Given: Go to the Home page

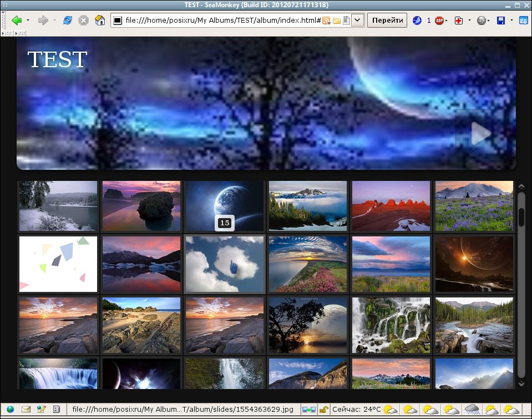Looking at the screenshot, I should tap(100, 21).
